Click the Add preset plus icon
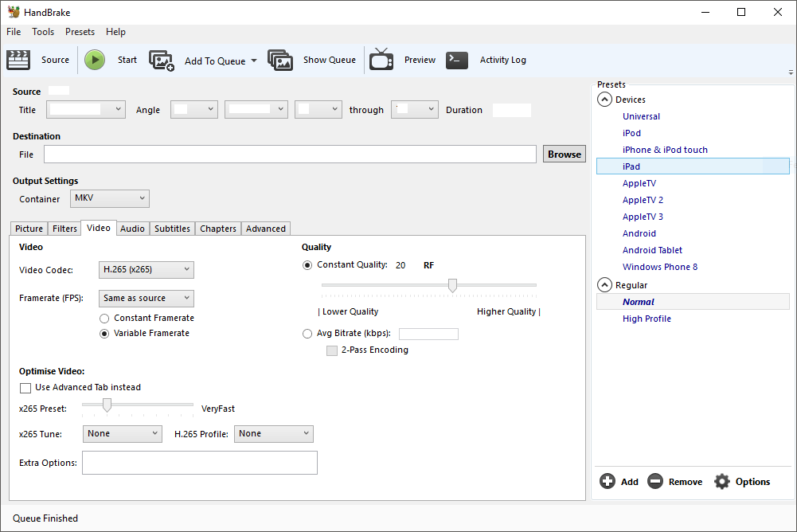Screen dimensions: 797x532 click(607, 481)
